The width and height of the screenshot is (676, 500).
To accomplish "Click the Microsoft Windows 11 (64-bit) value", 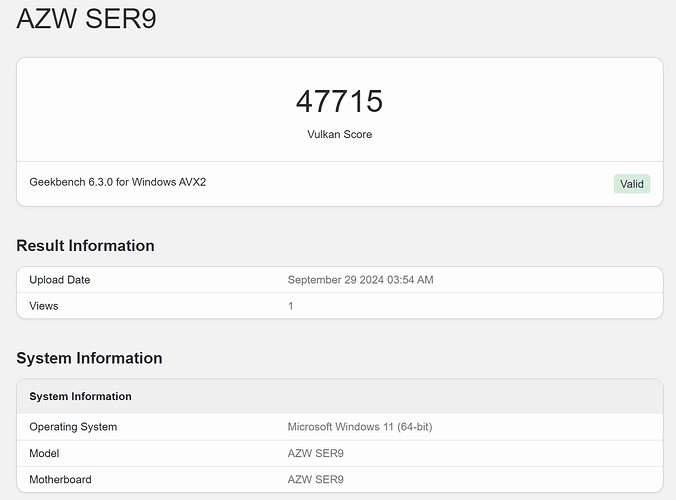I will tap(360, 427).
